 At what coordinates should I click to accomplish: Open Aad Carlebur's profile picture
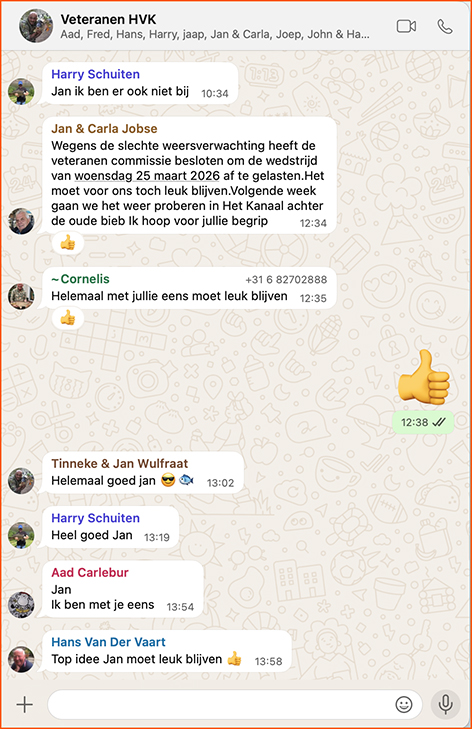[x=21, y=605]
